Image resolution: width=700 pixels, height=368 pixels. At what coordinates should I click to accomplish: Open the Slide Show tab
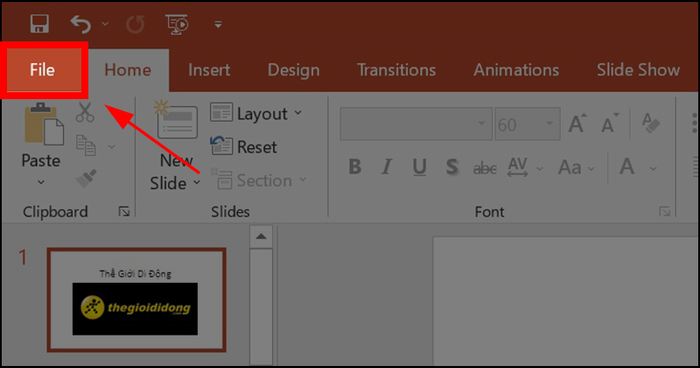click(638, 70)
